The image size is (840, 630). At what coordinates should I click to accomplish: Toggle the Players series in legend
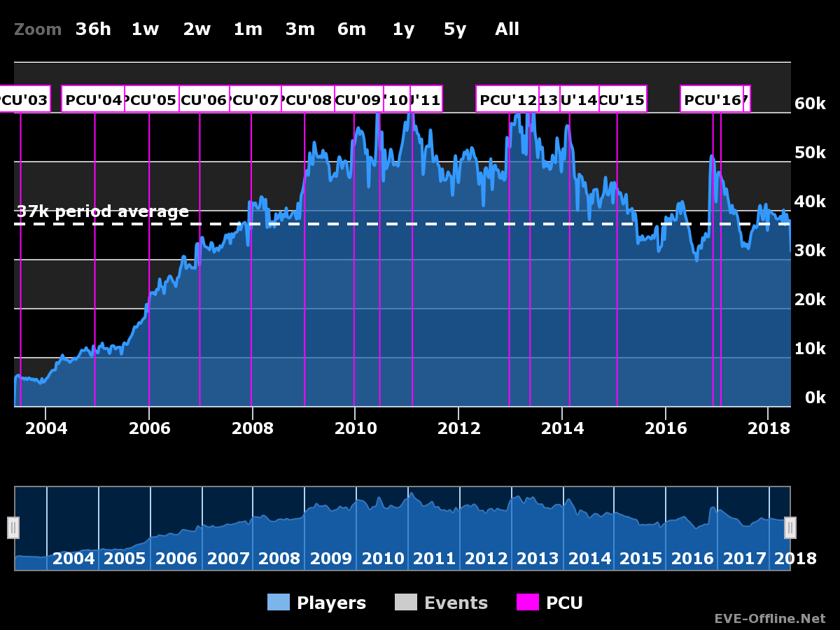click(316, 603)
